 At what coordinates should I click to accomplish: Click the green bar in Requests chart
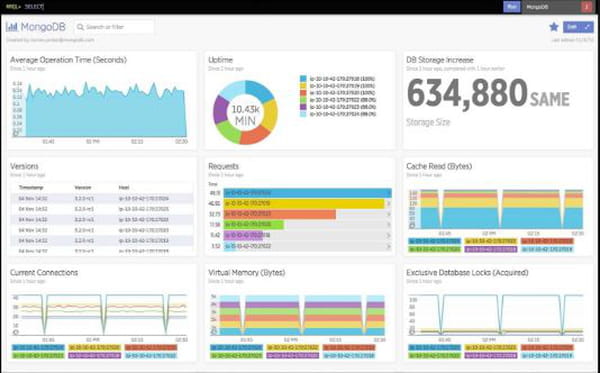tap(254, 225)
